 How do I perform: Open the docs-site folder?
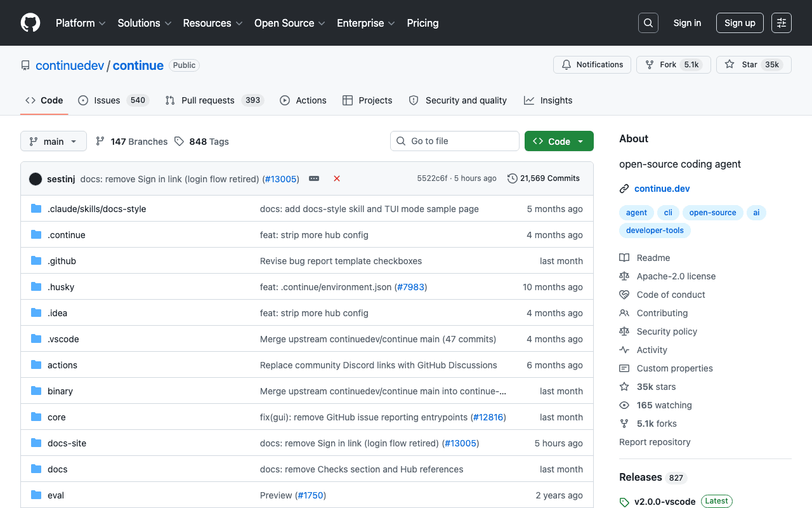[x=67, y=443]
